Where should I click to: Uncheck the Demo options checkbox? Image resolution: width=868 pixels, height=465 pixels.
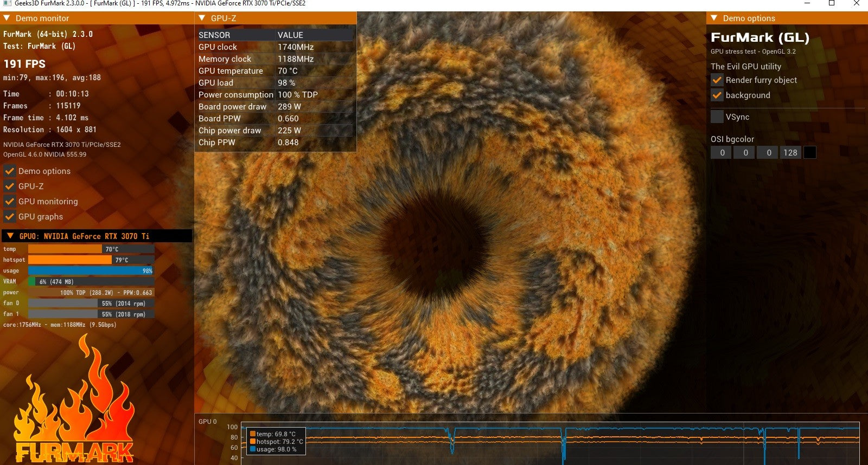9,171
